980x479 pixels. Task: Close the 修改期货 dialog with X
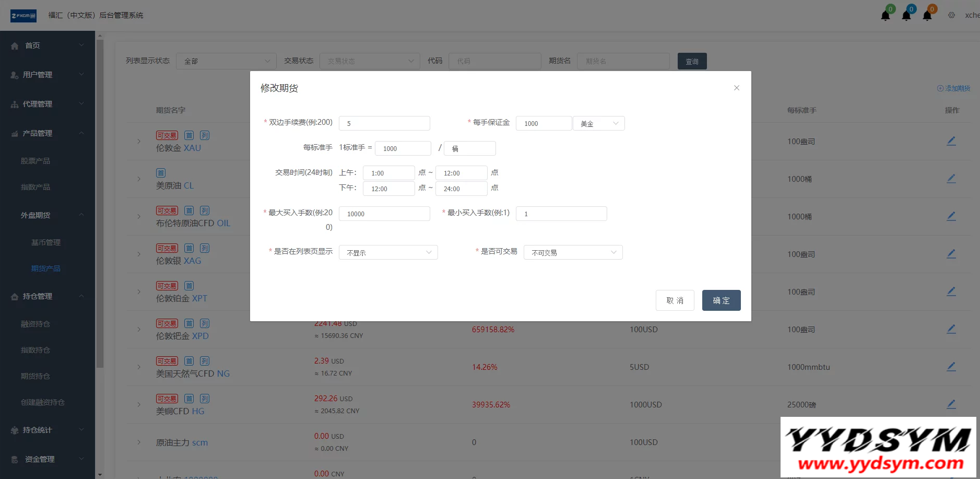736,88
